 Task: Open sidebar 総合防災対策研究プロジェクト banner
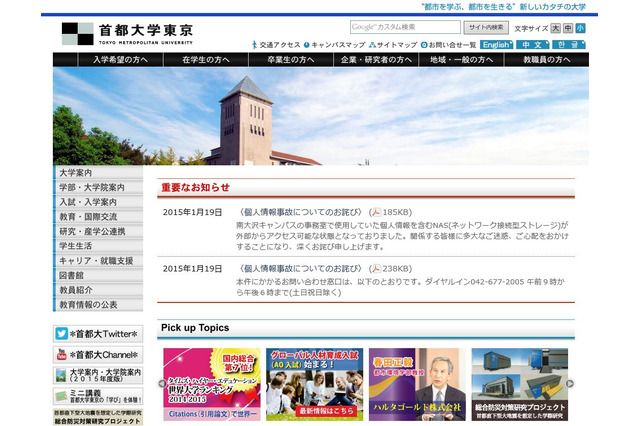(x=98, y=417)
